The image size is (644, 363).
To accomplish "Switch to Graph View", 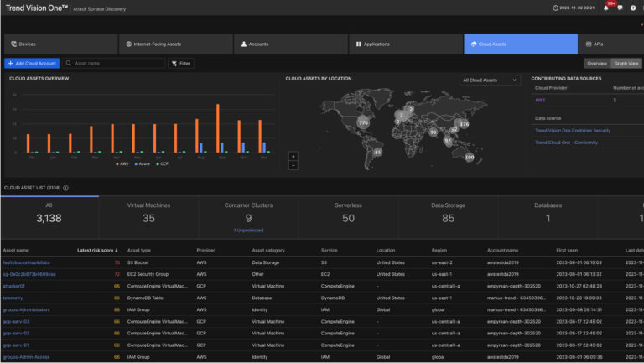I will [x=626, y=63].
